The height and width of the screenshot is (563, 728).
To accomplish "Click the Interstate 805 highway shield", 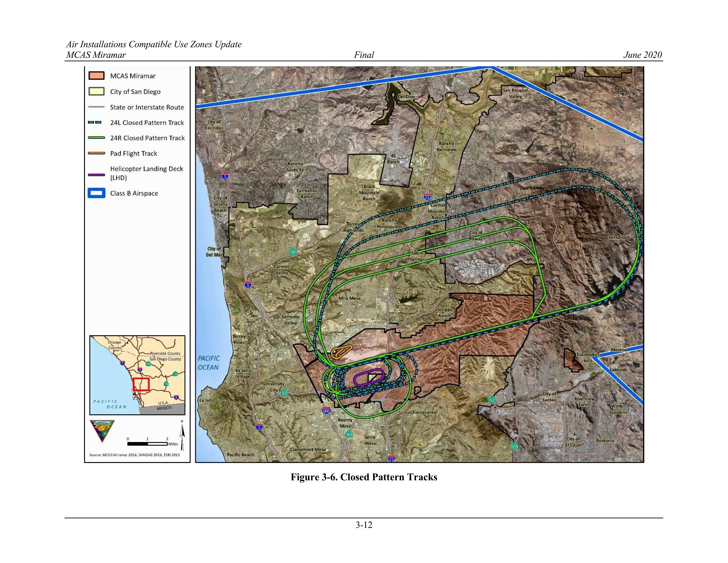I will 326,411.
